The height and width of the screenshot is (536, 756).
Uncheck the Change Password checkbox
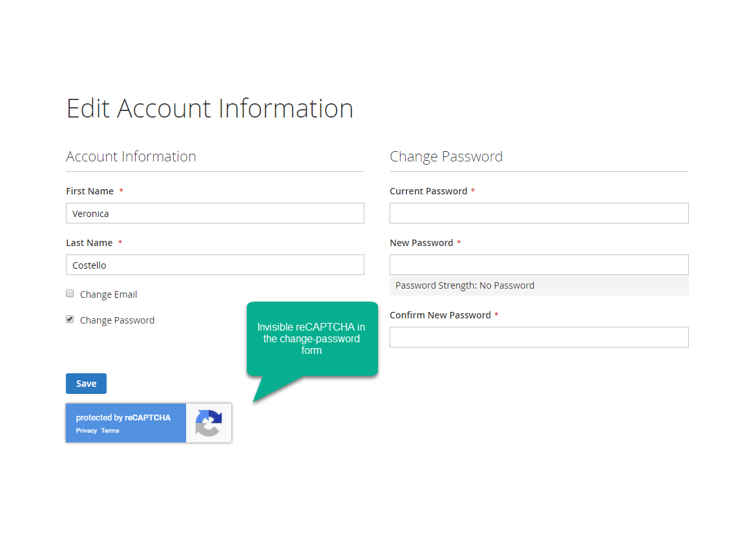point(70,320)
